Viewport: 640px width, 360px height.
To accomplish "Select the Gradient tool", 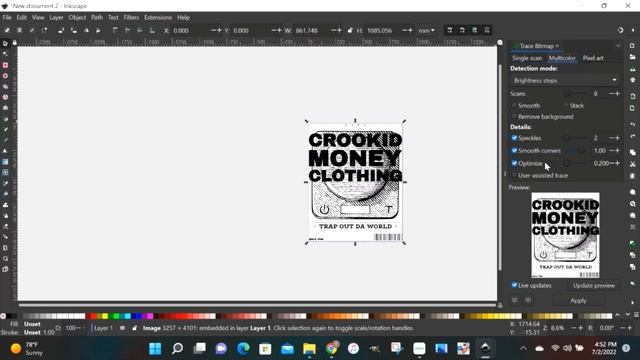I will (5, 162).
